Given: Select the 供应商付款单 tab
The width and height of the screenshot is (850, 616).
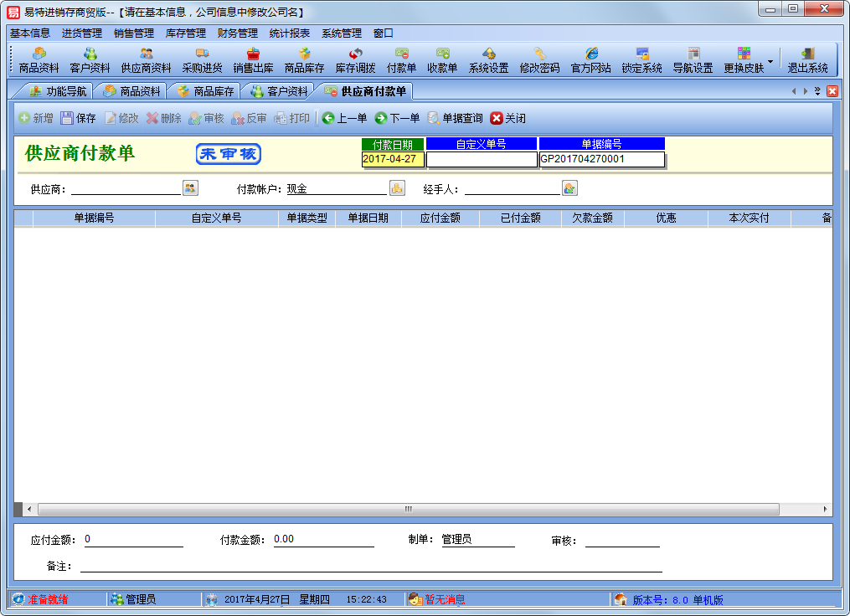Looking at the screenshot, I should pos(365,91).
